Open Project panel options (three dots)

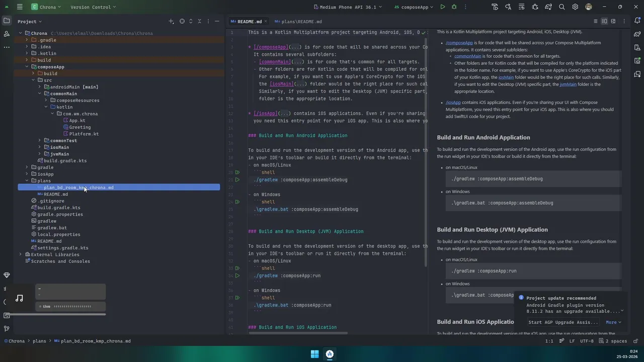(x=208, y=22)
